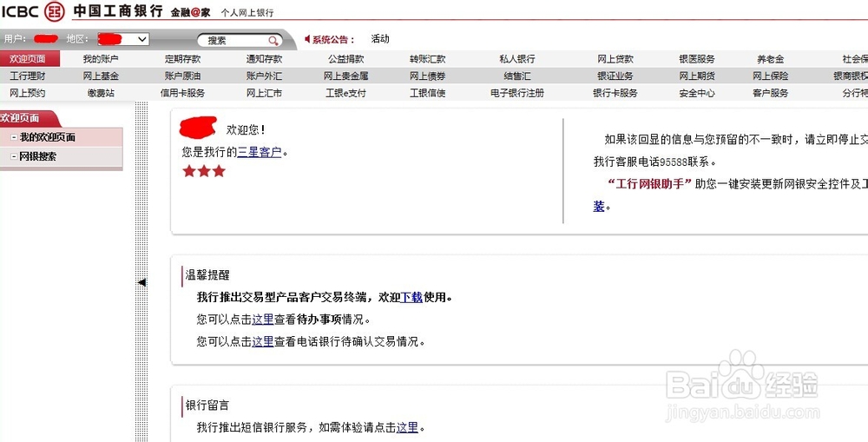Screen dimensions: 868x442
Task: Click 这里 link for 电话银行待确认交易
Action: click(263, 342)
